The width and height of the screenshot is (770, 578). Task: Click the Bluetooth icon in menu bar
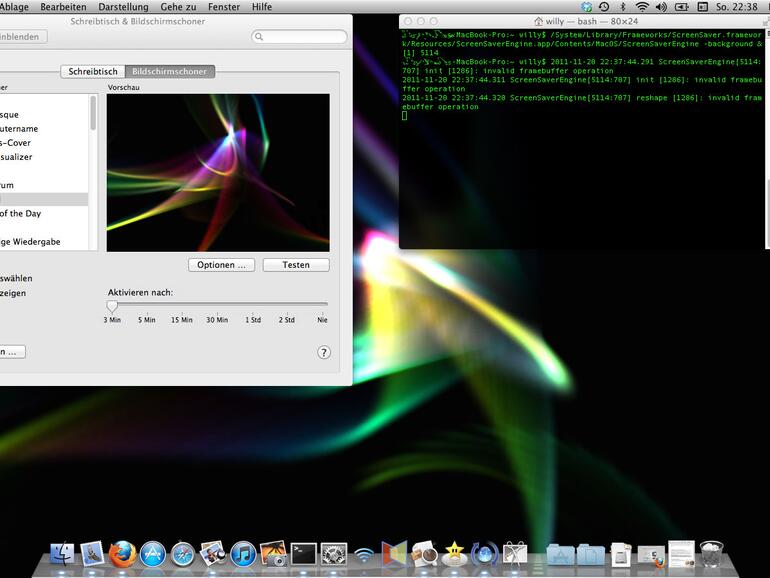pos(622,7)
